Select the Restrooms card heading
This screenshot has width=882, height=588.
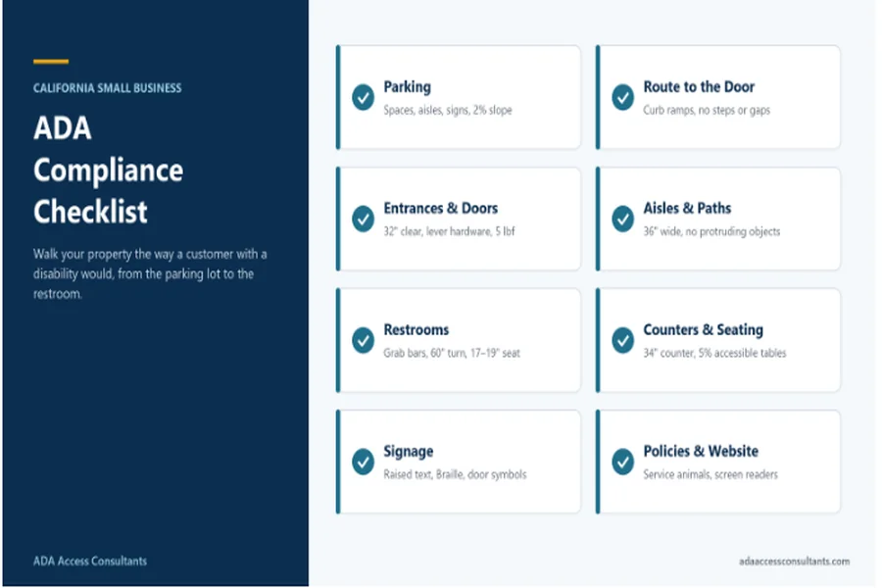point(416,329)
